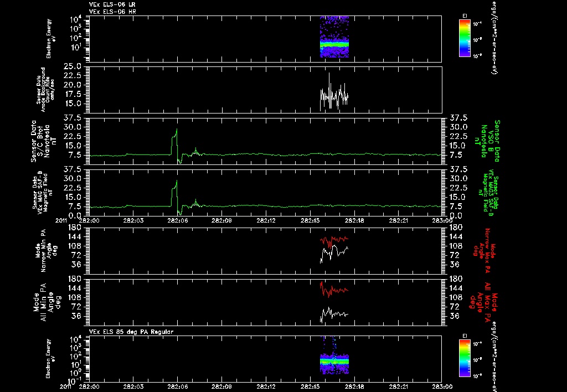Click the '282:03' label on the bottom spectrogram axis
The image size is (567, 392).
point(133,386)
